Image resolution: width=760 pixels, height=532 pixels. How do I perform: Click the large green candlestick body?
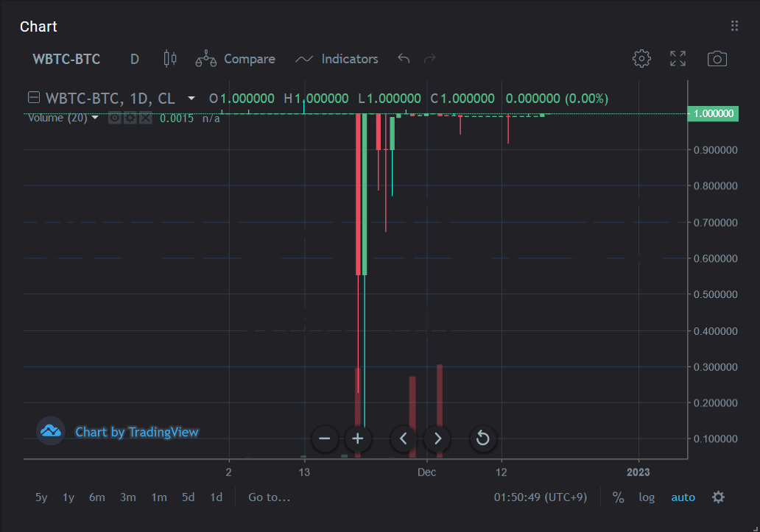(x=365, y=194)
